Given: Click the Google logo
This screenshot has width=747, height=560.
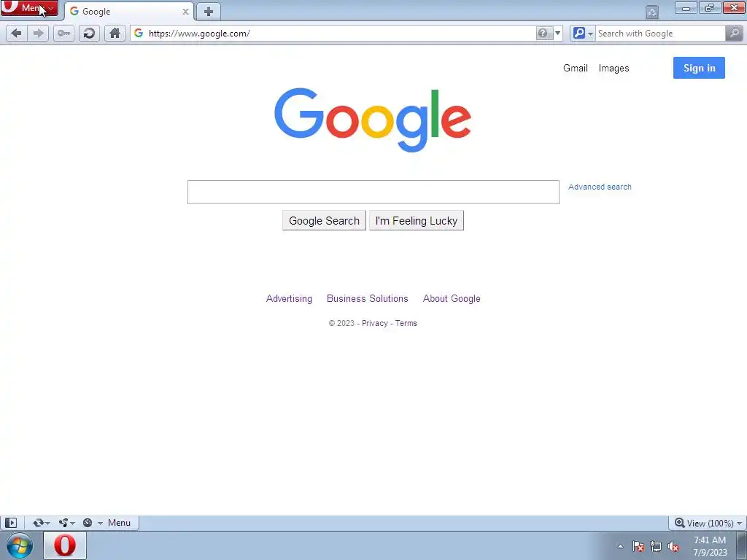Looking at the screenshot, I should (373, 120).
